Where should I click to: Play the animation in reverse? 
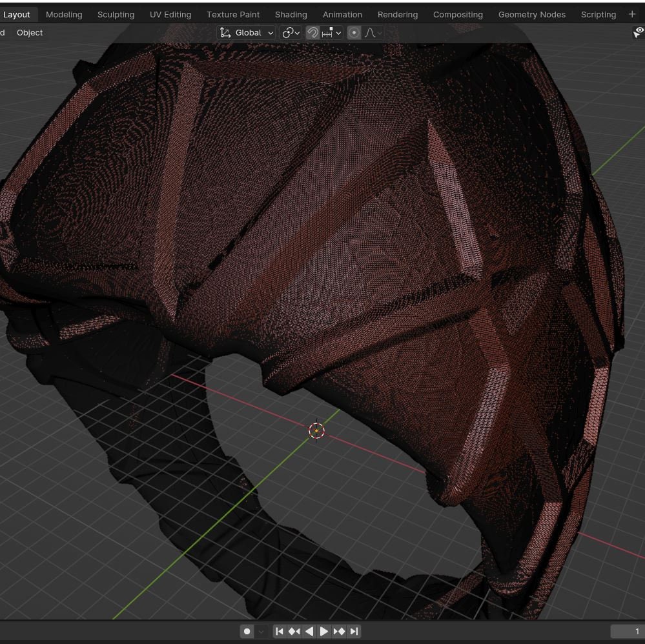click(309, 631)
